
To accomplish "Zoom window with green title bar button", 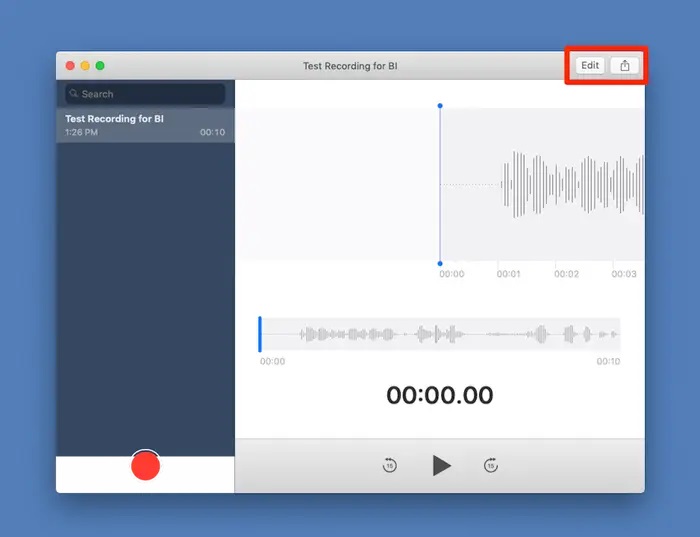I will point(100,66).
